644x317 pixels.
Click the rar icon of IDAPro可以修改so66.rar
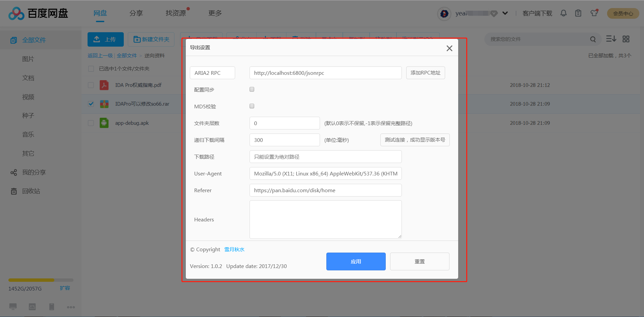[x=104, y=104]
